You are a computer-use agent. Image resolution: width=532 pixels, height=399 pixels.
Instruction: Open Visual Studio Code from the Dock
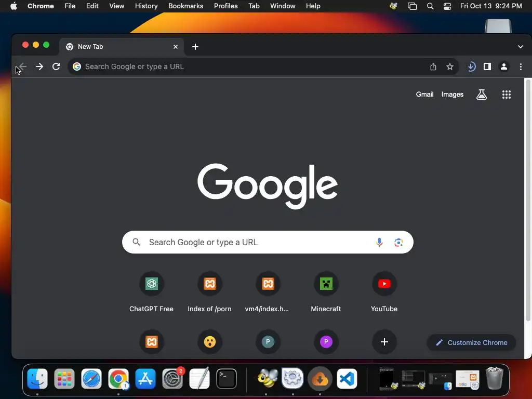tap(347, 379)
